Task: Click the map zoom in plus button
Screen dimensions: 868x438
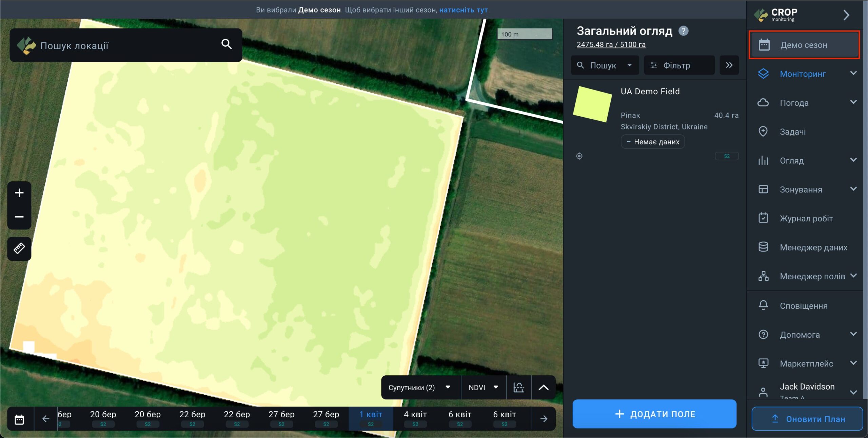Action: (x=19, y=193)
